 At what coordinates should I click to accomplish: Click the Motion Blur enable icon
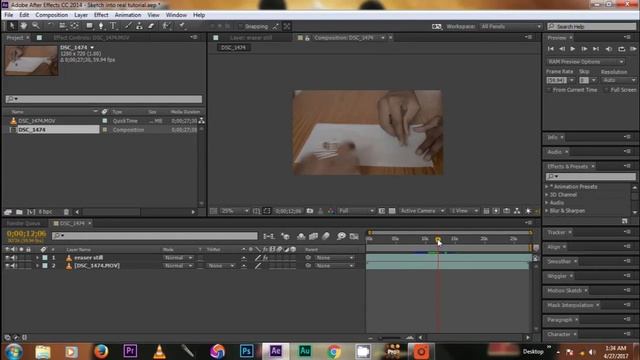tap(326, 236)
